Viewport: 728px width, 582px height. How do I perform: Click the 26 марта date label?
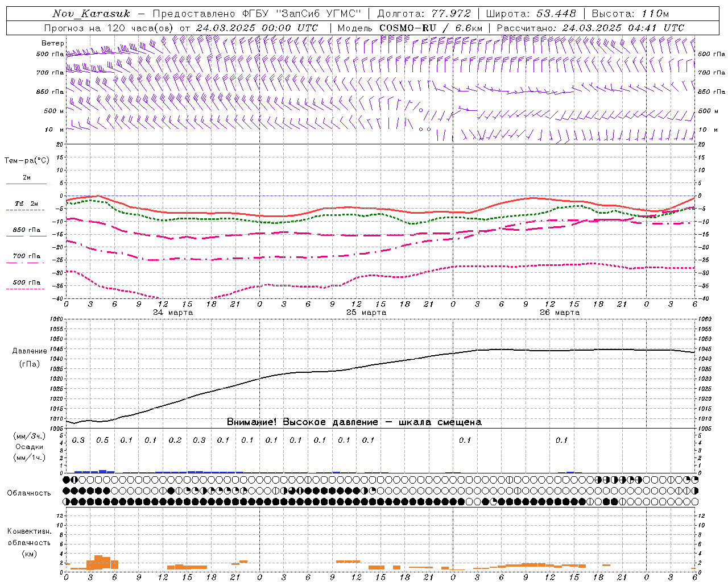(x=560, y=313)
